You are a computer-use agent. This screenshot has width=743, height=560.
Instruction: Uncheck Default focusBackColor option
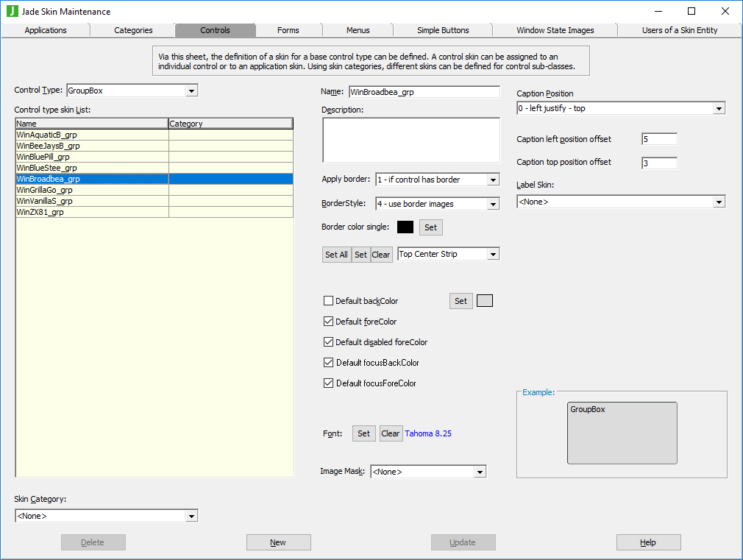tap(329, 363)
